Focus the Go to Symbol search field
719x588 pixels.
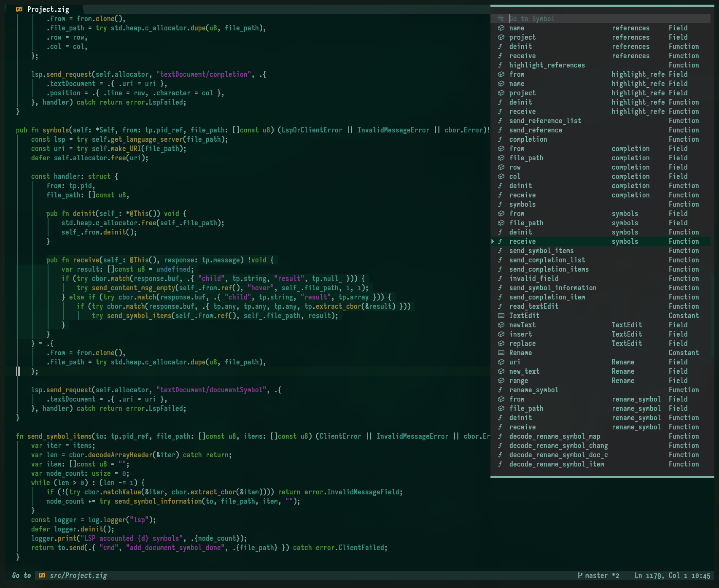[607, 19]
